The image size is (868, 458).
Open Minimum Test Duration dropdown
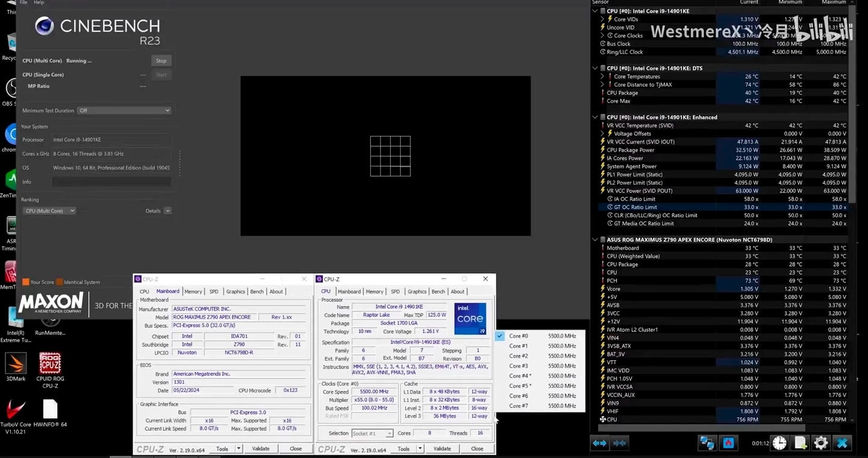pos(124,110)
